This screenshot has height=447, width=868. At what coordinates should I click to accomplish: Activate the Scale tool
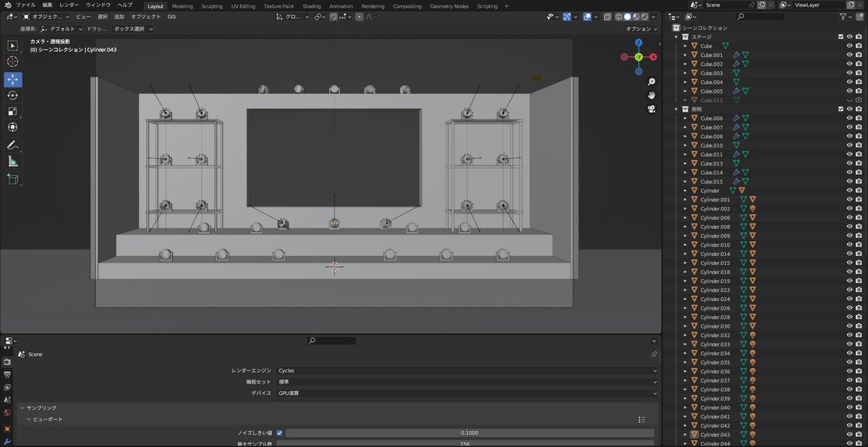(13, 111)
